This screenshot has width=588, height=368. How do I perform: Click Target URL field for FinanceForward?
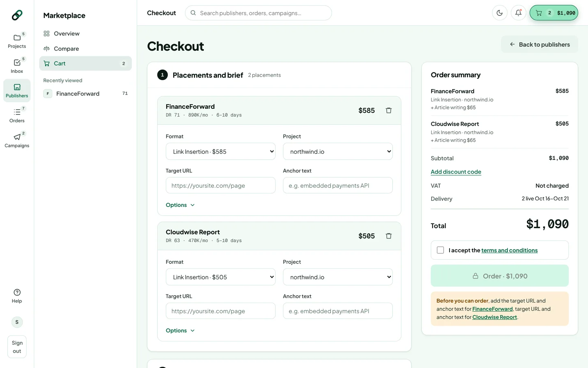pyautogui.click(x=220, y=186)
